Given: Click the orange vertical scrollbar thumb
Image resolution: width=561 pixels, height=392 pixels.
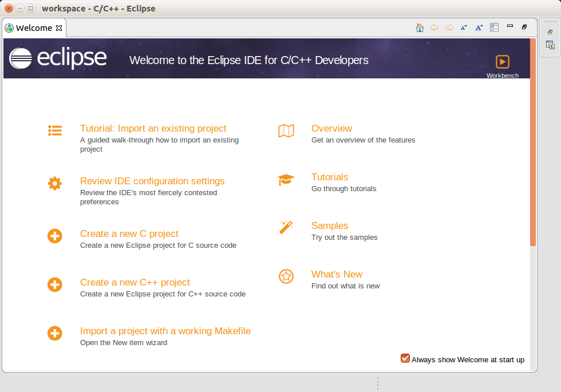Looking at the screenshot, I should 533,142.
